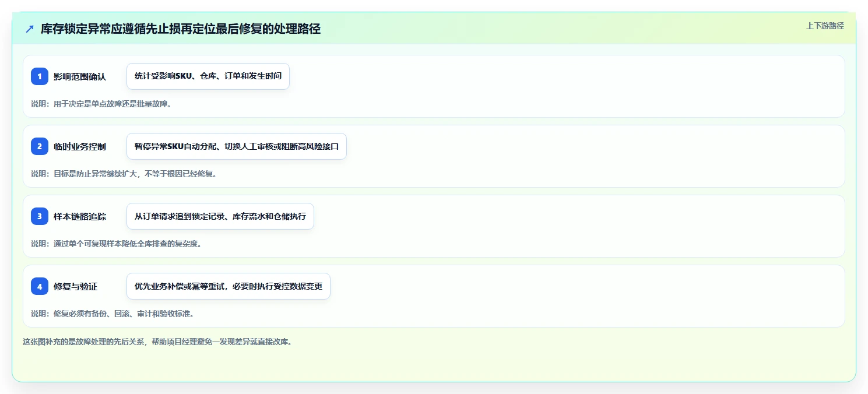Select the step 2 number badge
This screenshot has width=868, height=394.
40,146
